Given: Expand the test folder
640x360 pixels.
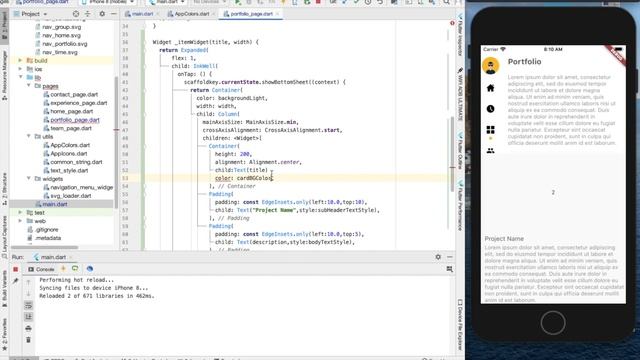Looking at the screenshot, I should coord(20,212).
